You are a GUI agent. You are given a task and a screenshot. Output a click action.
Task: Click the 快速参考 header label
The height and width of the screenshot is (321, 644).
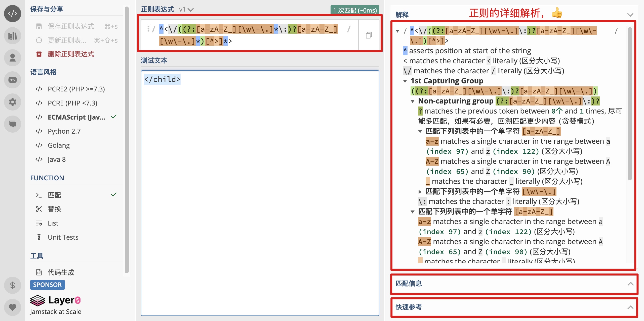coord(409,307)
